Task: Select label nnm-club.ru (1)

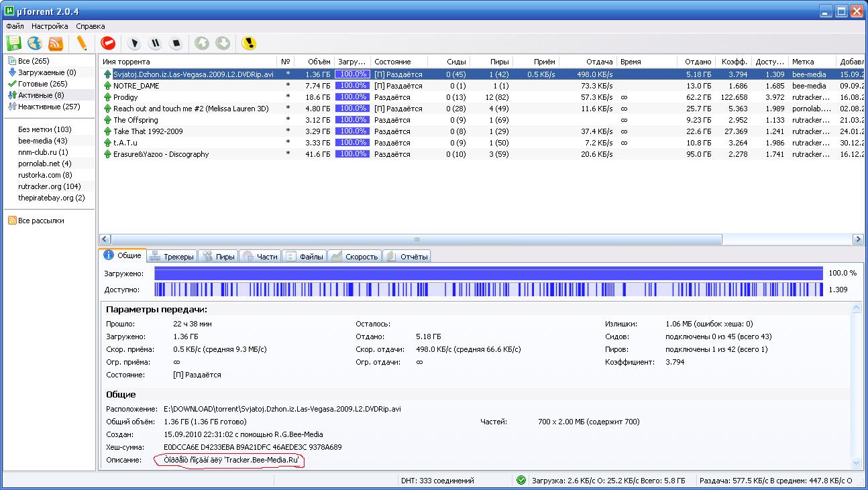Action: (43, 152)
